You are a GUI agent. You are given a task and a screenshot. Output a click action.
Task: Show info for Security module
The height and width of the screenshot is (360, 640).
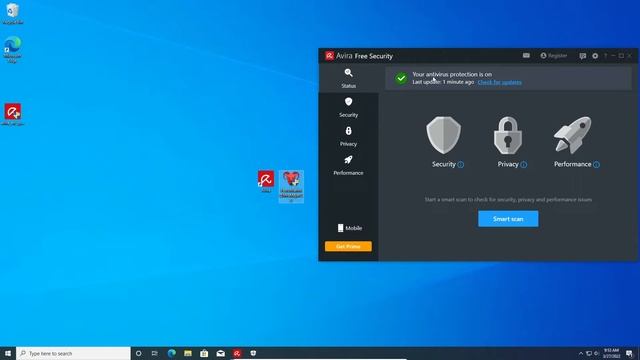pyautogui.click(x=461, y=164)
